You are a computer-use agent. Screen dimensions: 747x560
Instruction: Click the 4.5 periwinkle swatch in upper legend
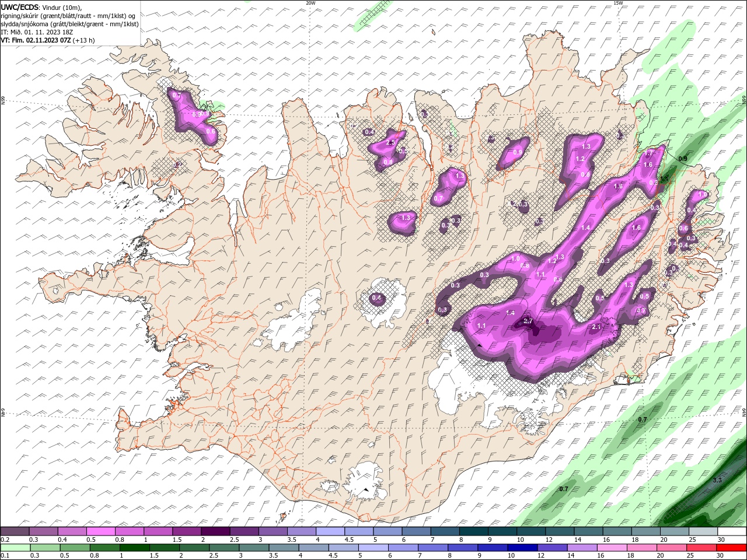[358, 531]
